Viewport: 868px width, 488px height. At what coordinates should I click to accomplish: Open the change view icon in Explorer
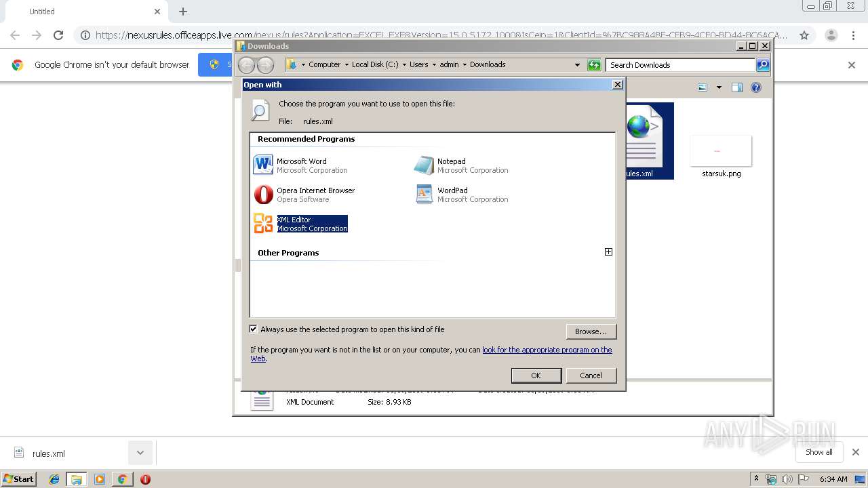point(703,87)
